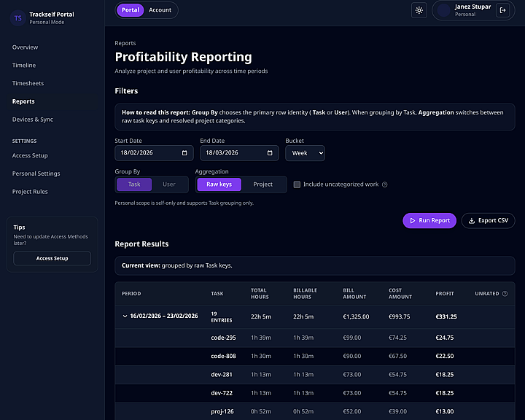Select the dev-281 task row

(x=315, y=375)
